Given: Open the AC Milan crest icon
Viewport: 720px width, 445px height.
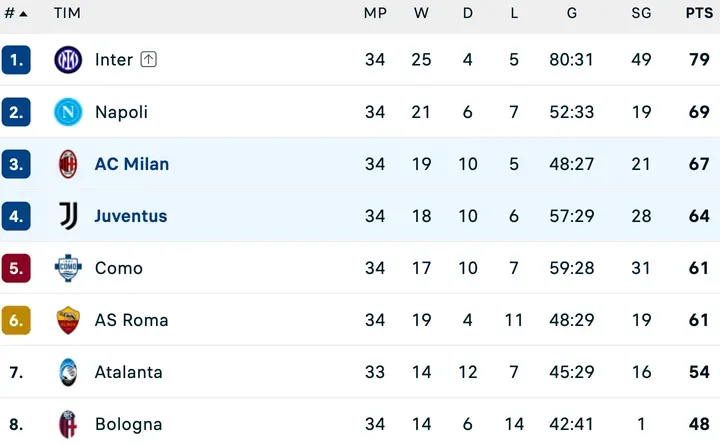Looking at the screenshot, I should pyautogui.click(x=68, y=164).
